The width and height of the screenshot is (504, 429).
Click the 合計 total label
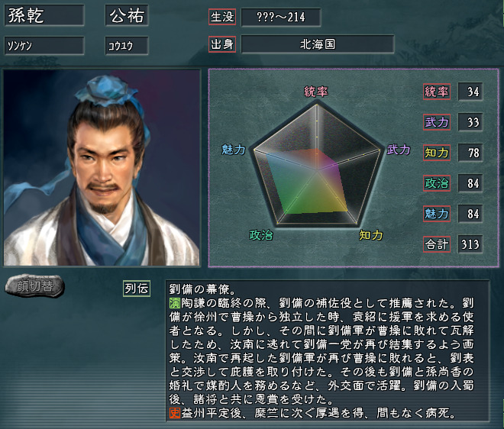pos(437,244)
